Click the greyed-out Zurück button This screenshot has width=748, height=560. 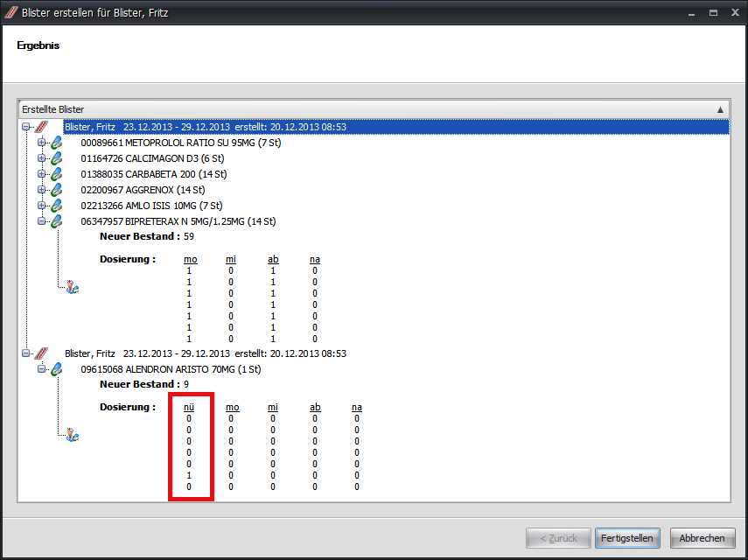tap(558, 538)
